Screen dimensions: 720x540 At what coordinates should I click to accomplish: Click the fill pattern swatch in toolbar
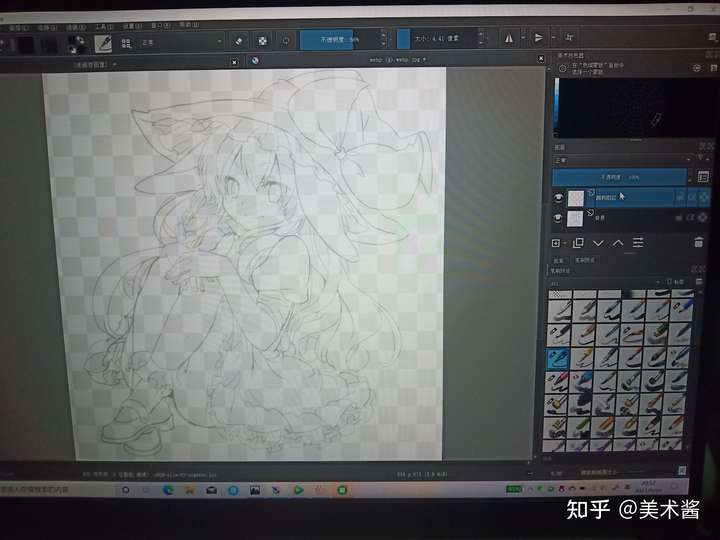point(49,45)
